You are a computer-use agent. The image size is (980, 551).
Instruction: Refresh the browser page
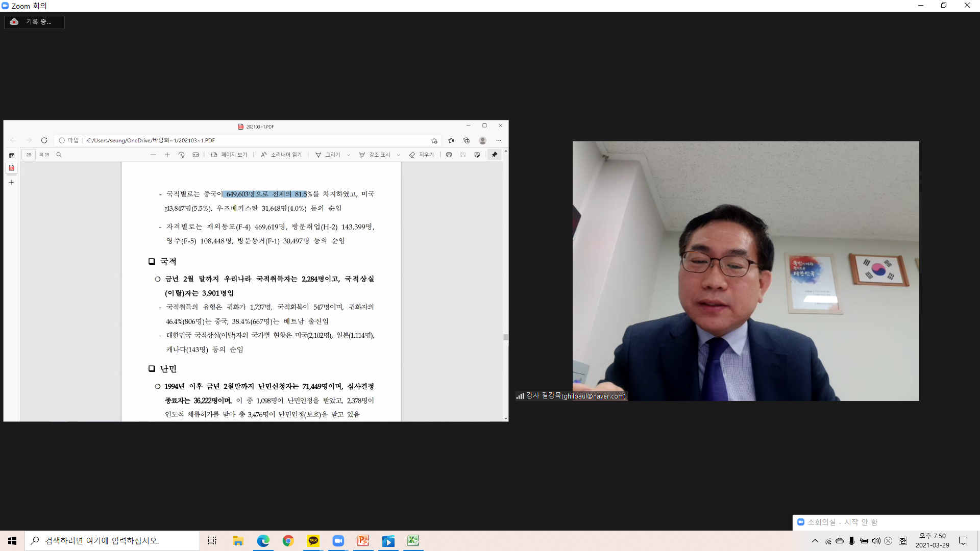tap(44, 140)
